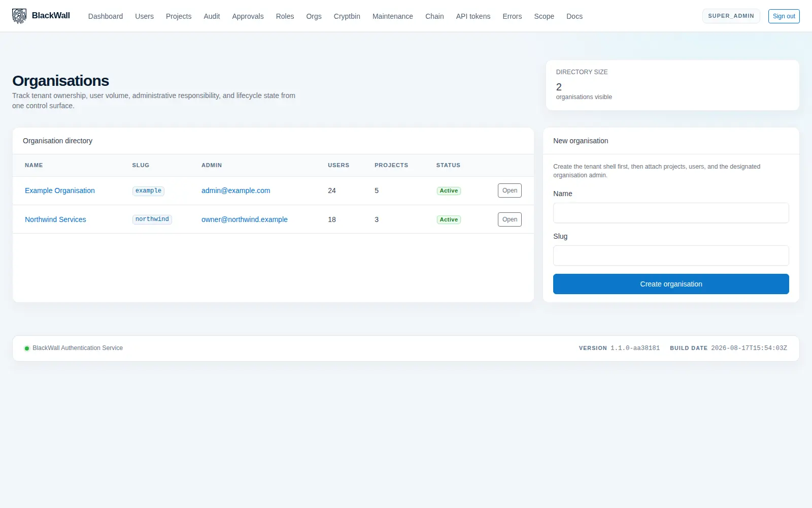Viewport: 812px width, 508px height.
Task: Click owner@northwind.example email link
Action: coord(244,219)
